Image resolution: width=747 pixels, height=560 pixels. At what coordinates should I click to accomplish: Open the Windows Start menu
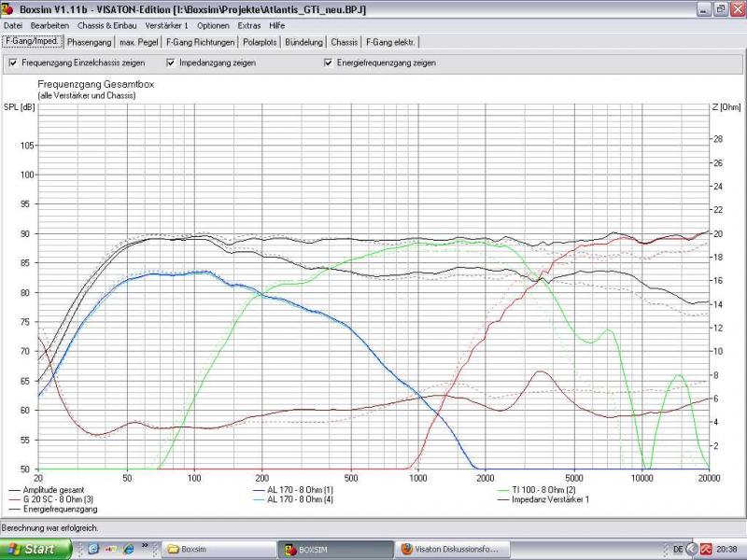pos(35,549)
